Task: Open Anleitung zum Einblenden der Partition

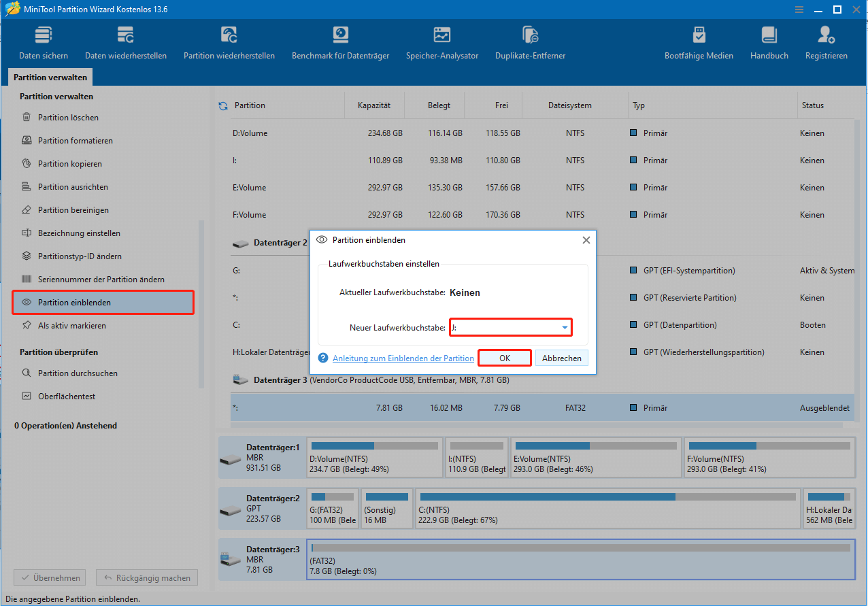Action: point(404,357)
